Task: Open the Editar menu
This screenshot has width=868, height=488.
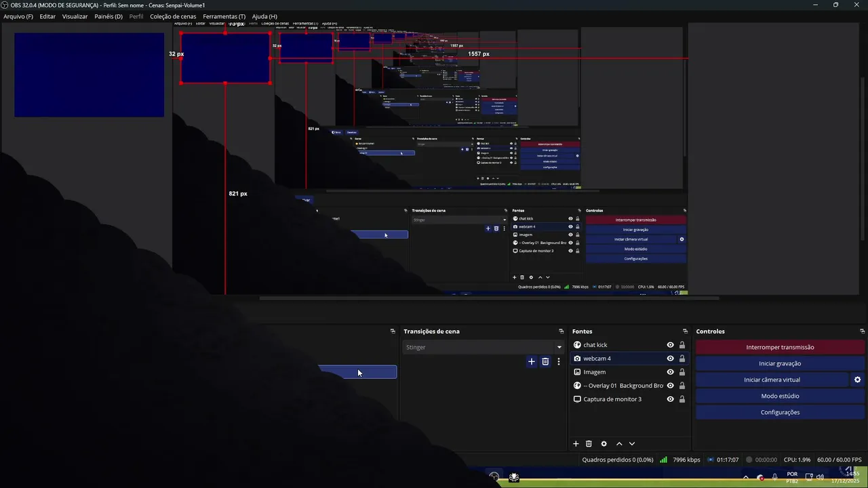Action: point(47,16)
